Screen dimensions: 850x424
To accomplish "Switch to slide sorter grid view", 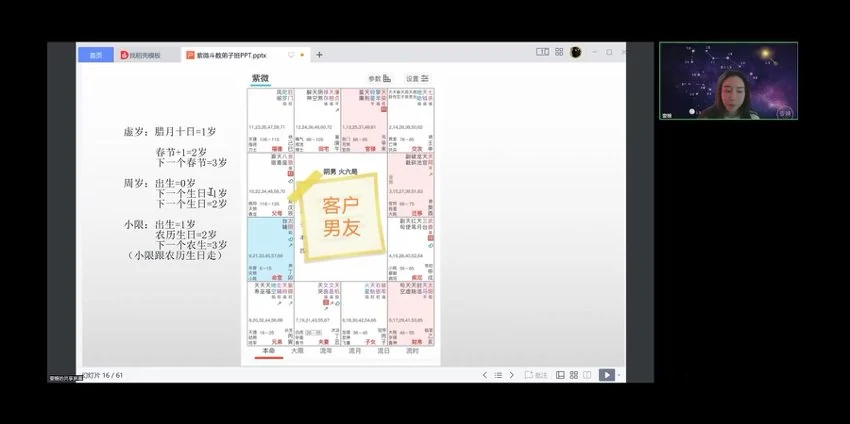I will tap(574, 375).
